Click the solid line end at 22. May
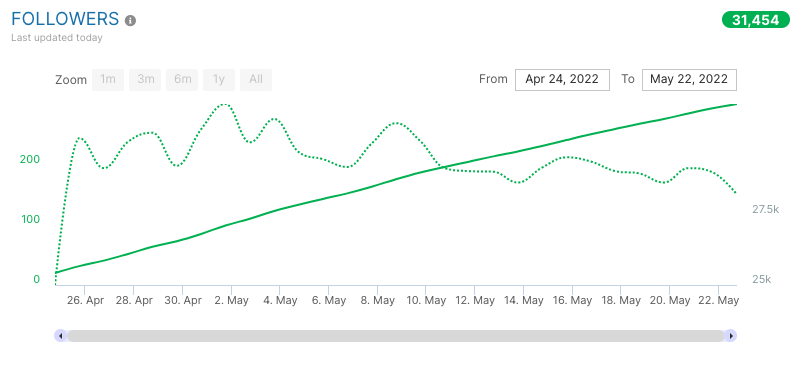 (x=735, y=104)
